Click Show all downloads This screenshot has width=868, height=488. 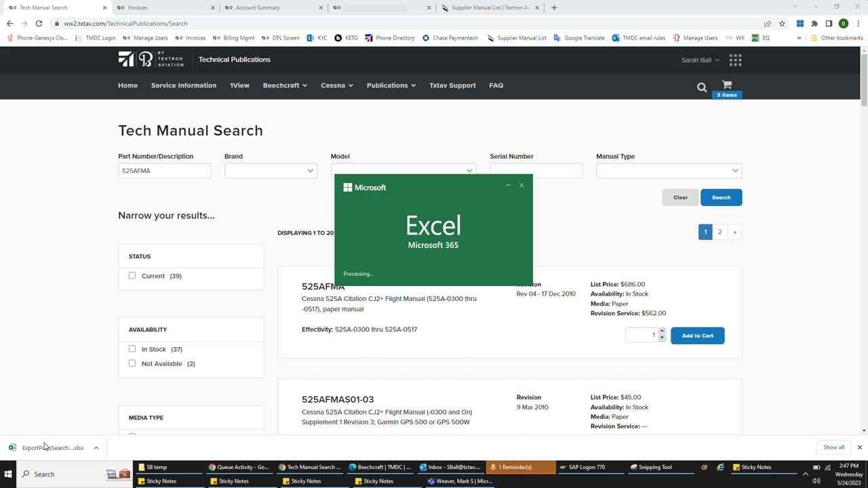[833, 447]
